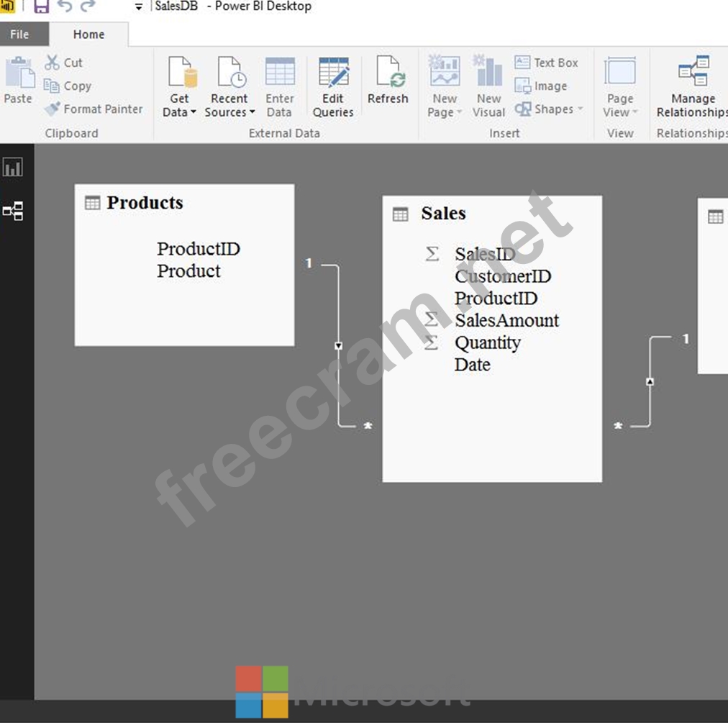Click the sigma icon next to SalesID
728x723 pixels.
tap(432, 253)
